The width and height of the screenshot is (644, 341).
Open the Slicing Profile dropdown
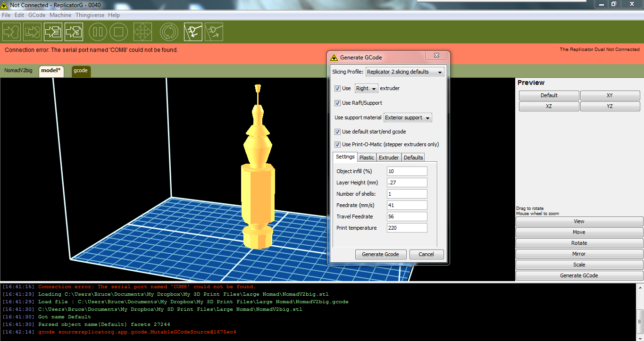404,72
